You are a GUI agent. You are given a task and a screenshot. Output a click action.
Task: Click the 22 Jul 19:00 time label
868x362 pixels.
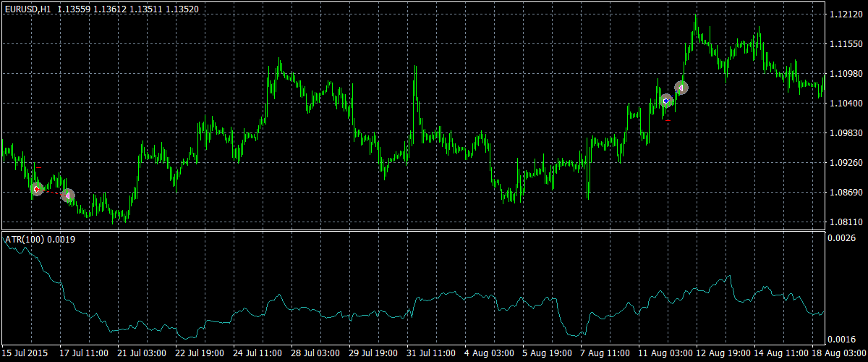(x=200, y=353)
